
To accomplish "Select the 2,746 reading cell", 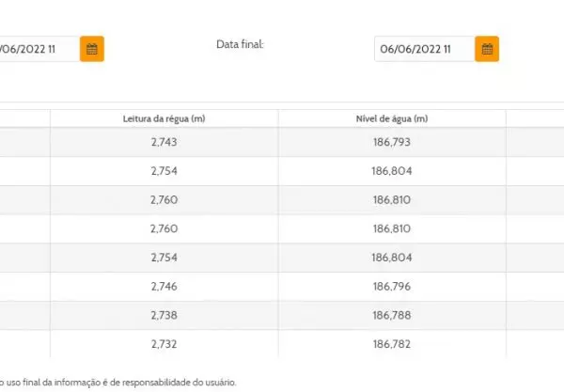I will (164, 286).
